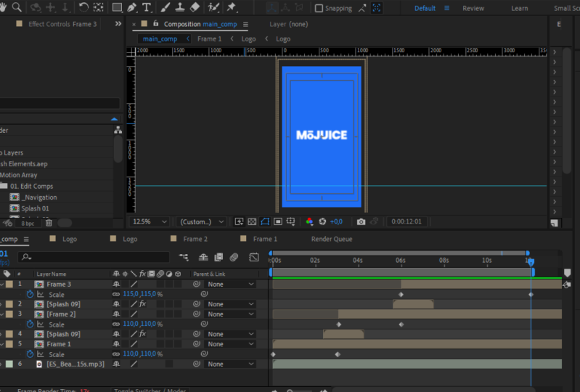This screenshot has height=392, width=580.
Task: Click the 0:00:12:01 timecode display
Action: point(407,221)
